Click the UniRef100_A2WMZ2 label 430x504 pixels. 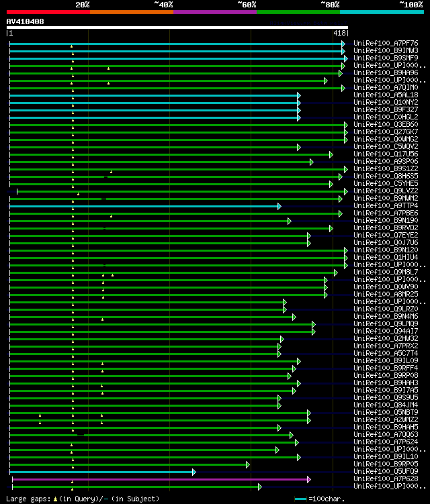click(x=386, y=420)
